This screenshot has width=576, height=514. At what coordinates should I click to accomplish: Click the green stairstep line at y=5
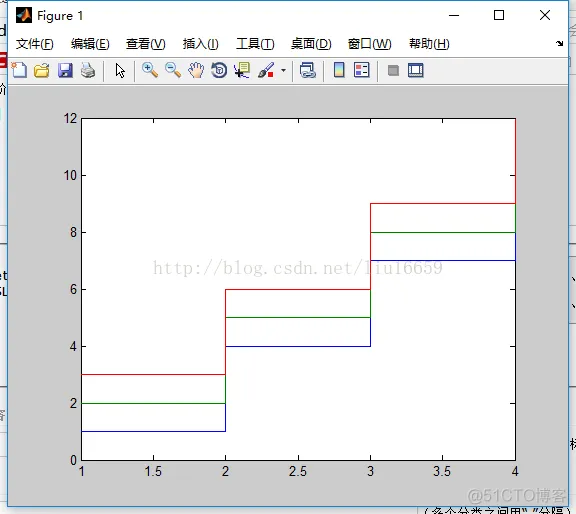click(298, 317)
